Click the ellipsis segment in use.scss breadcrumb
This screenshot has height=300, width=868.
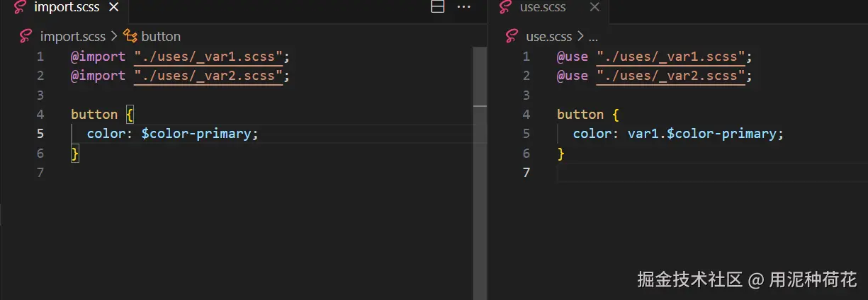tap(593, 37)
